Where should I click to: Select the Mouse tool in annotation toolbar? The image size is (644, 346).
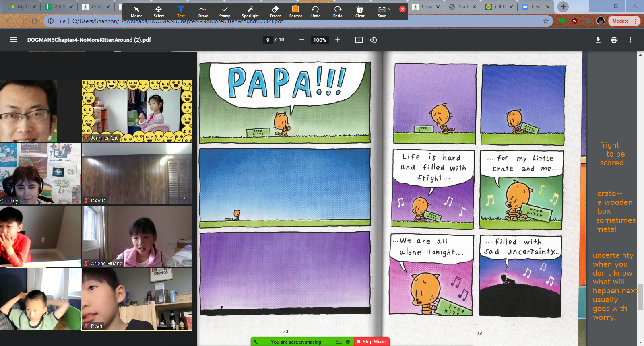click(x=136, y=12)
